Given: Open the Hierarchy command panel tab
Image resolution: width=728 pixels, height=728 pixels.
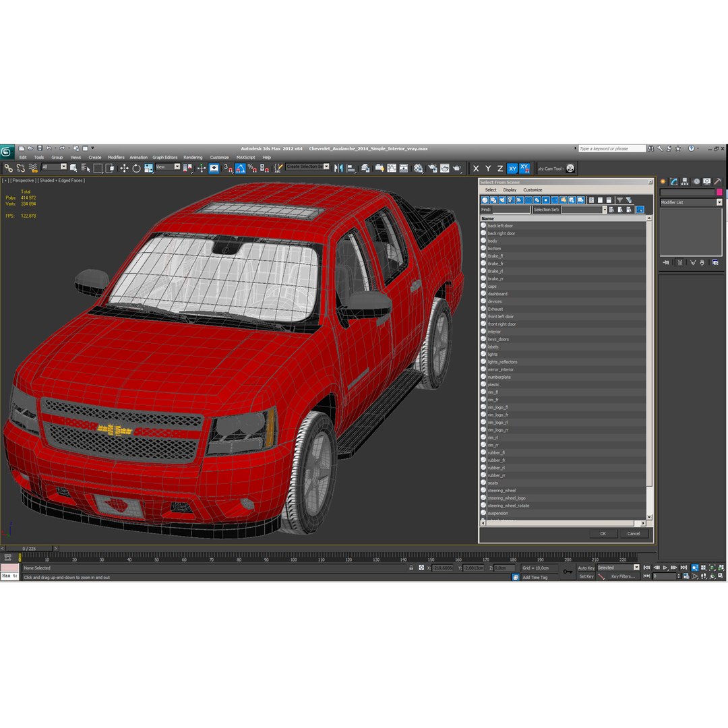Looking at the screenshot, I should click(x=685, y=181).
